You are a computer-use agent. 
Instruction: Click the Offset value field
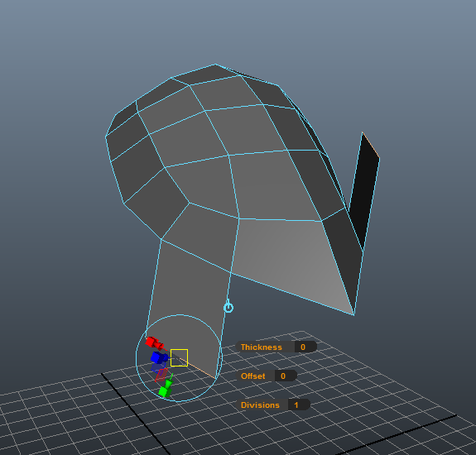tap(286, 376)
